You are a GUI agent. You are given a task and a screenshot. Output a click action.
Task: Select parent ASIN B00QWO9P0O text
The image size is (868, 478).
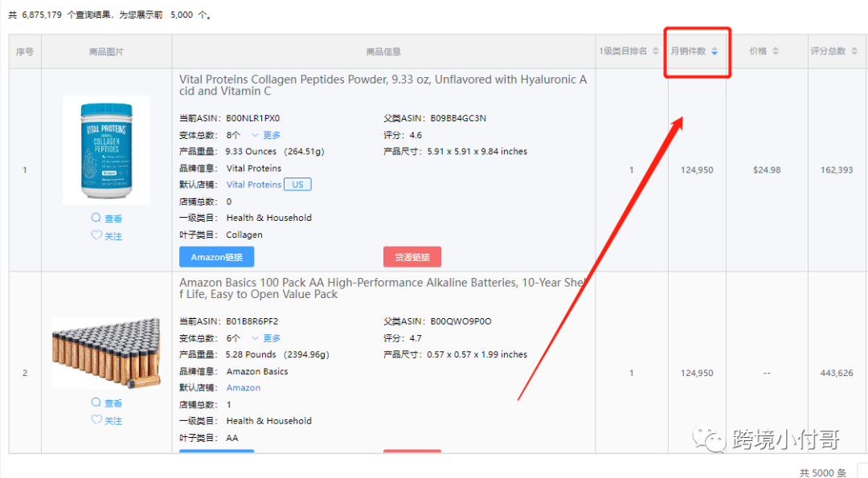coord(461,321)
